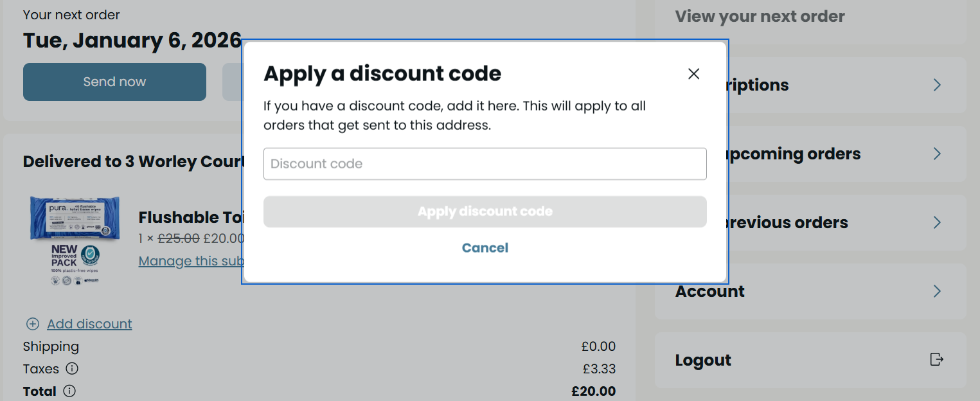This screenshot has height=401, width=980.
Task: Close the discount code dialog with X
Action: click(693, 74)
